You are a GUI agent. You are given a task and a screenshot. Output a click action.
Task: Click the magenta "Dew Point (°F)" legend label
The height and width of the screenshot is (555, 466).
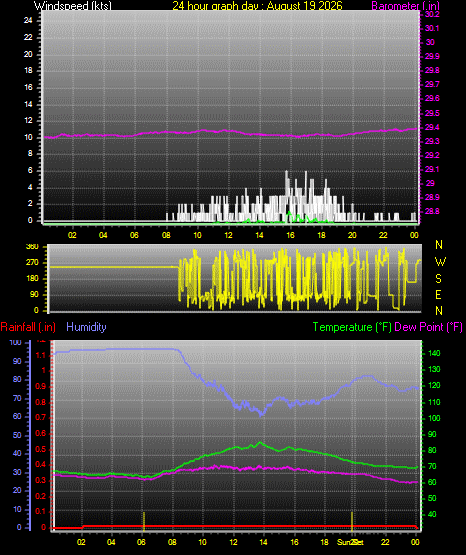point(428,327)
